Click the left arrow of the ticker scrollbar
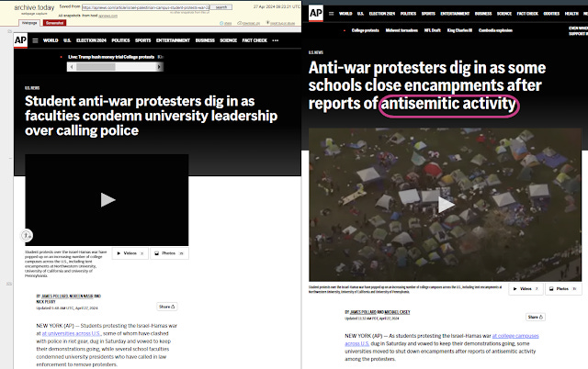 (72, 67)
